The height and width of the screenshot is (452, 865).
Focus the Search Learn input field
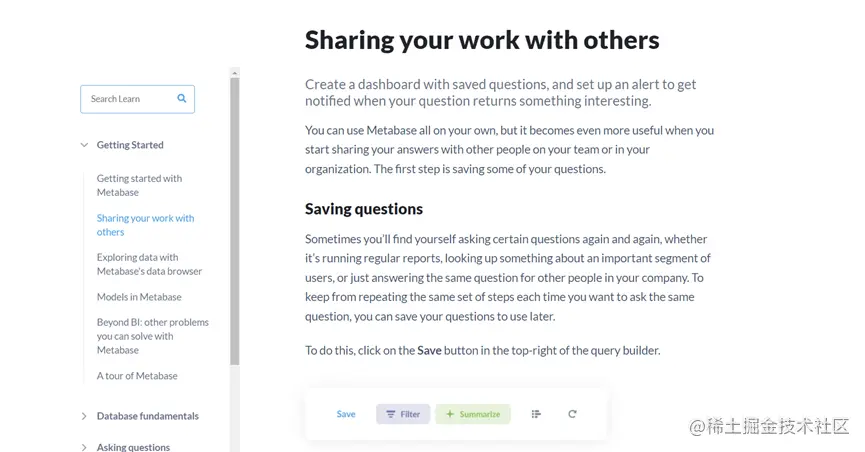[130, 99]
